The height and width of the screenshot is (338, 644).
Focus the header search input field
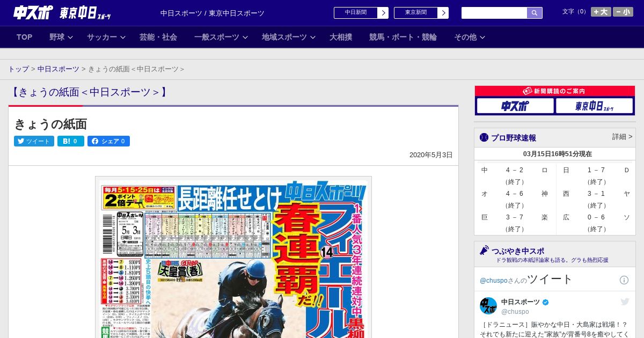coord(494,13)
